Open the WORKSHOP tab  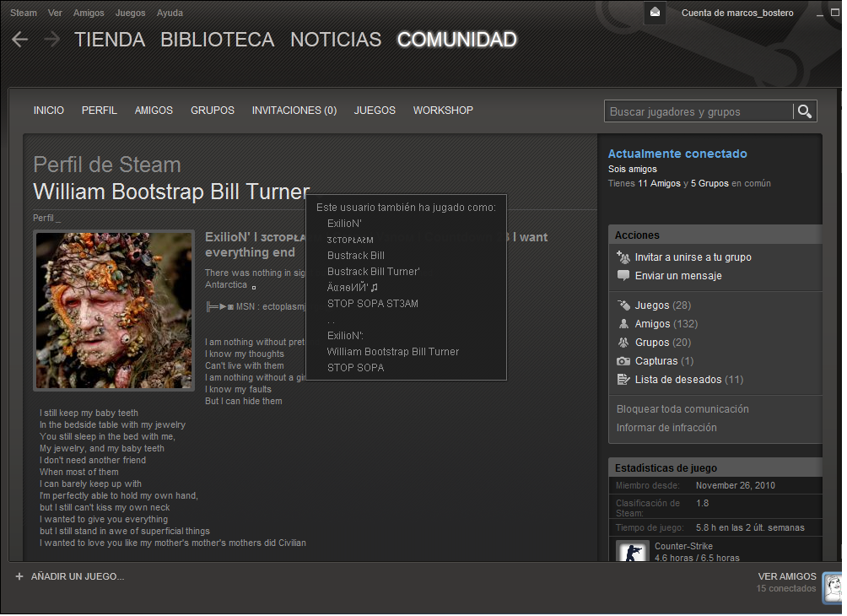coord(443,111)
